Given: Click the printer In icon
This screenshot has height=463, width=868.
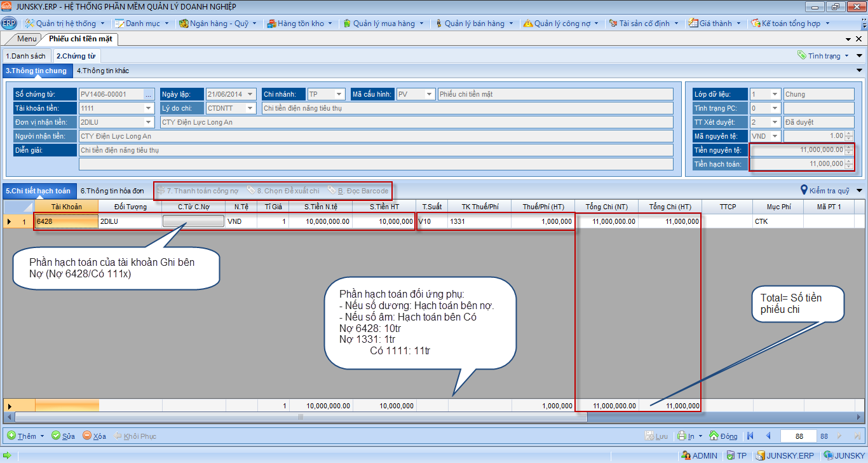Looking at the screenshot, I should click(x=681, y=436).
